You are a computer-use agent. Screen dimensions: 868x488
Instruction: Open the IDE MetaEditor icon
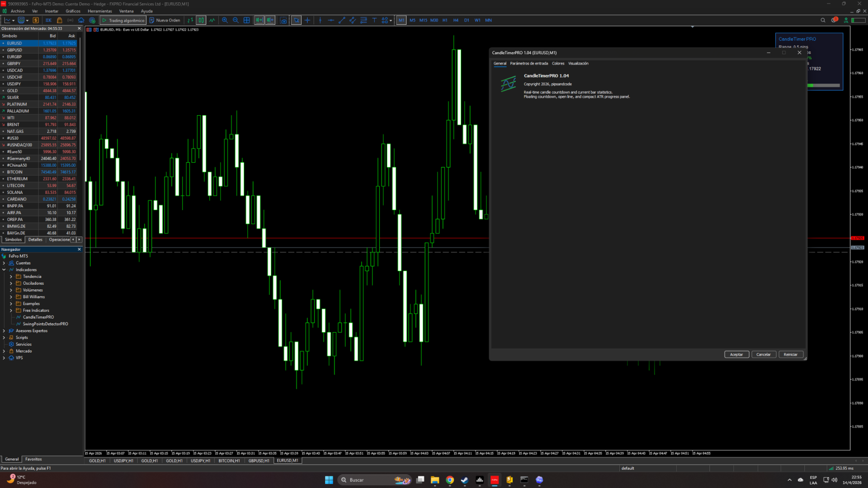click(48, 20)
